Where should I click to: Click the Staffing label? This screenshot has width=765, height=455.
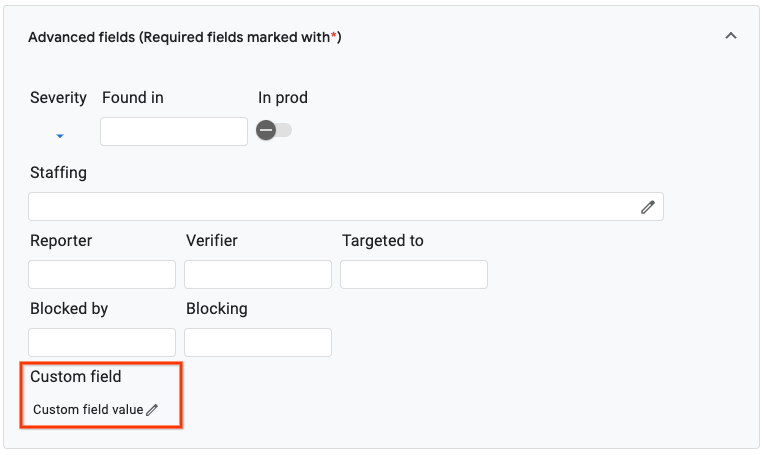(58, 173)
